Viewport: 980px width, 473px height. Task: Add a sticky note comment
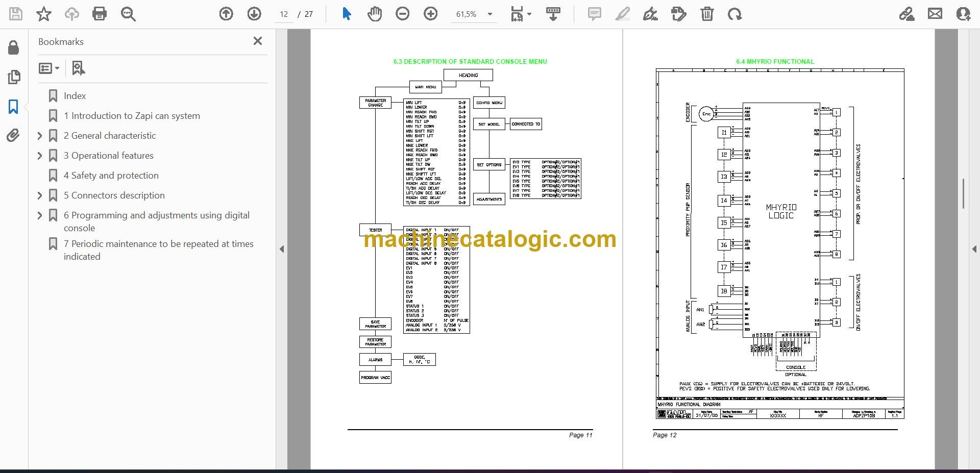(x=594, y=14)
